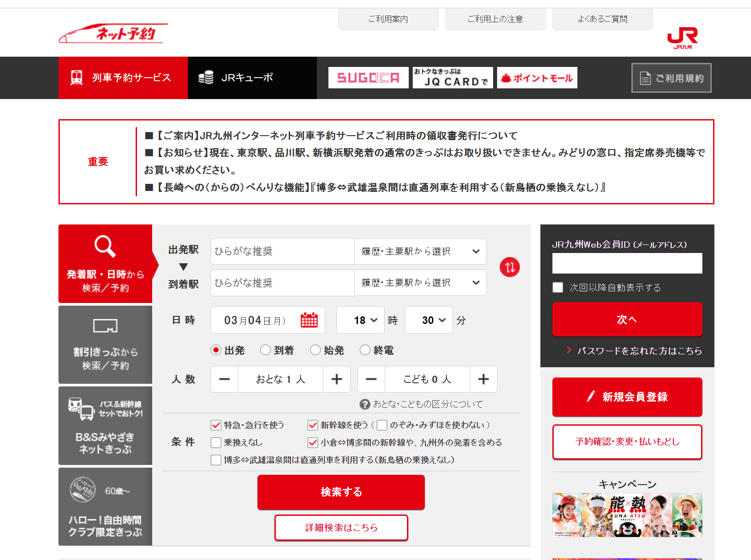Check のぞみ・みずほを使わない checkbox
Viewport: 751px width, 560px height.
382,425
